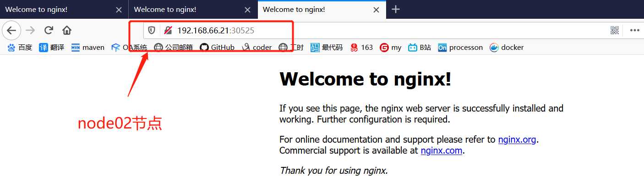Switch to the second Welcome to nginx tab
This screenshot has width=644, height=182.
click(x=193, y=10)
